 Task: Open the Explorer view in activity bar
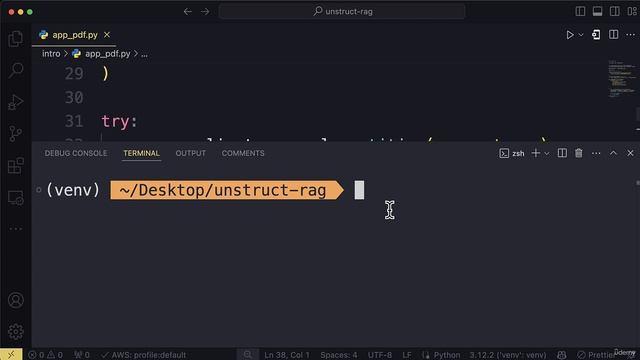point(16,39)
